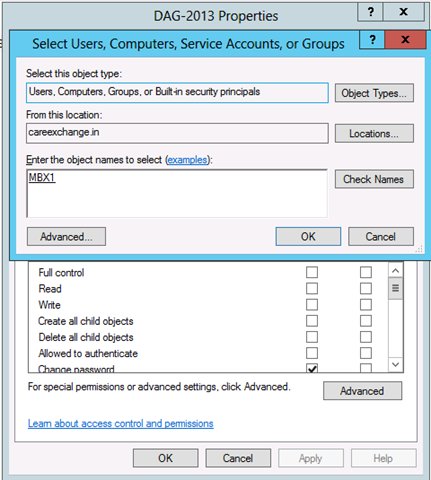Tick Deny checkbox for Read
Screen dimensions: 431x480
coord(366,289)
